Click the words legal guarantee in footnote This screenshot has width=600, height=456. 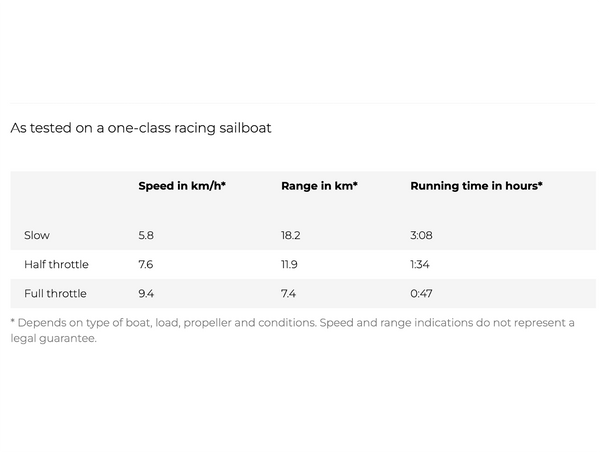[53, 339]
